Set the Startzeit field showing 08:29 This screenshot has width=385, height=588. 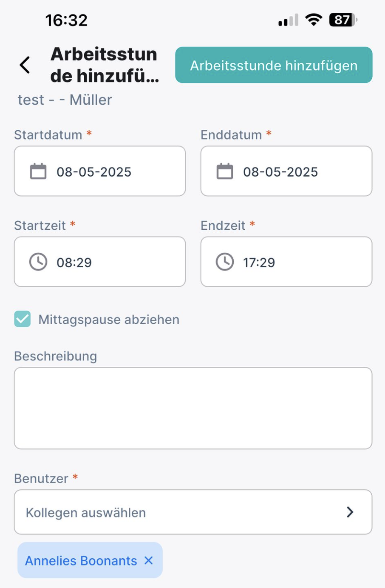click(x=100, y=262)
